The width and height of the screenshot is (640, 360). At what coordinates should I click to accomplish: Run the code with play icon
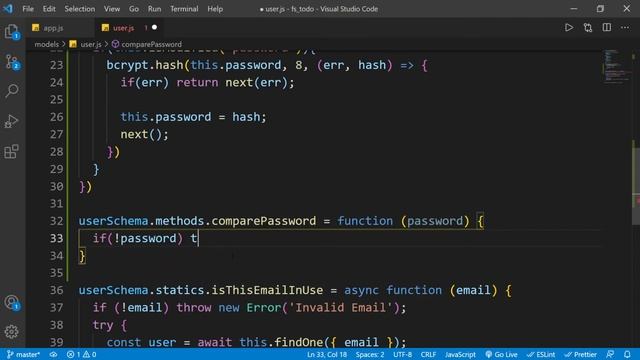point(569,28)
